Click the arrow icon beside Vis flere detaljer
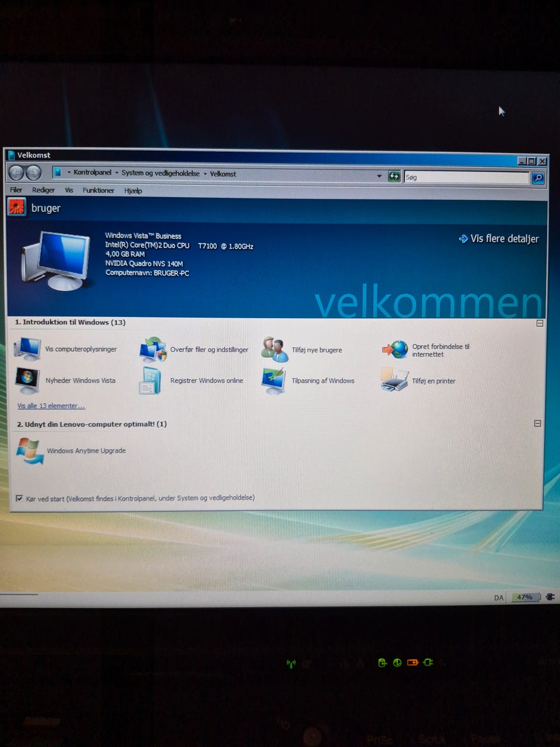Screen dimensions: 560x747 [x=463, y=238]
